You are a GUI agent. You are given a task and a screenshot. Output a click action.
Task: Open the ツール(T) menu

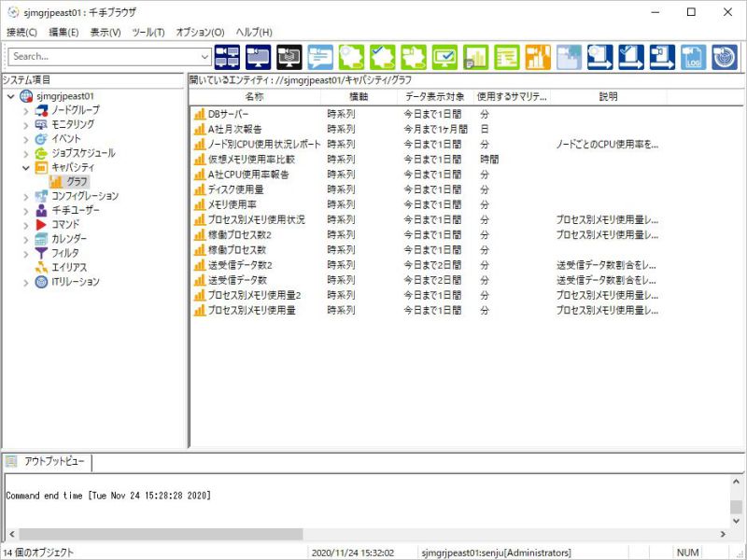[x=148, y=33]
